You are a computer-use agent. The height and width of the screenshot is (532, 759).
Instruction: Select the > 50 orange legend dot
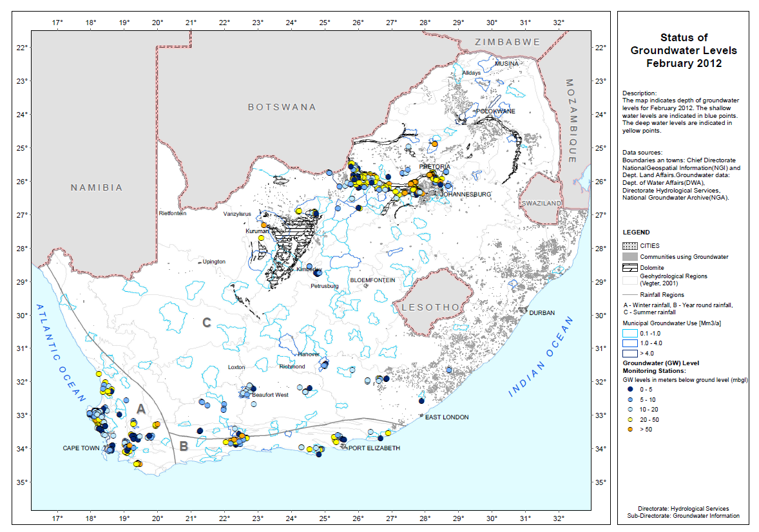click(629, 430)
